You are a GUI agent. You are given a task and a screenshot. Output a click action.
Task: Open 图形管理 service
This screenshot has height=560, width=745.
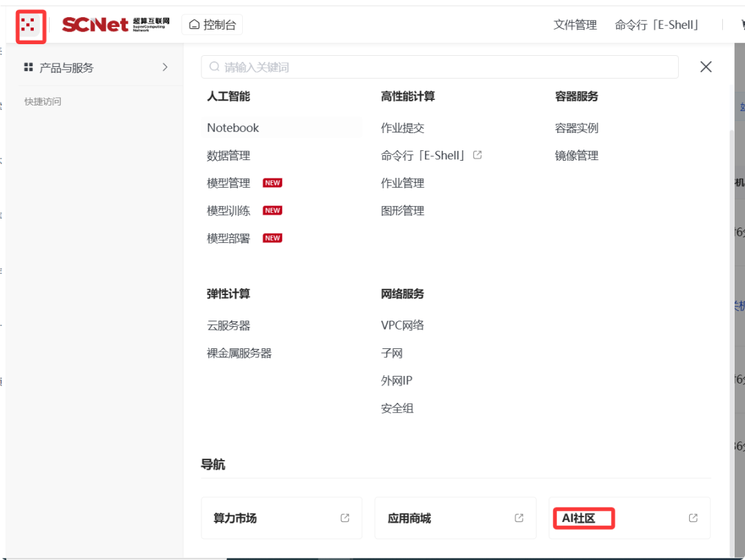[x=402, y=210]
